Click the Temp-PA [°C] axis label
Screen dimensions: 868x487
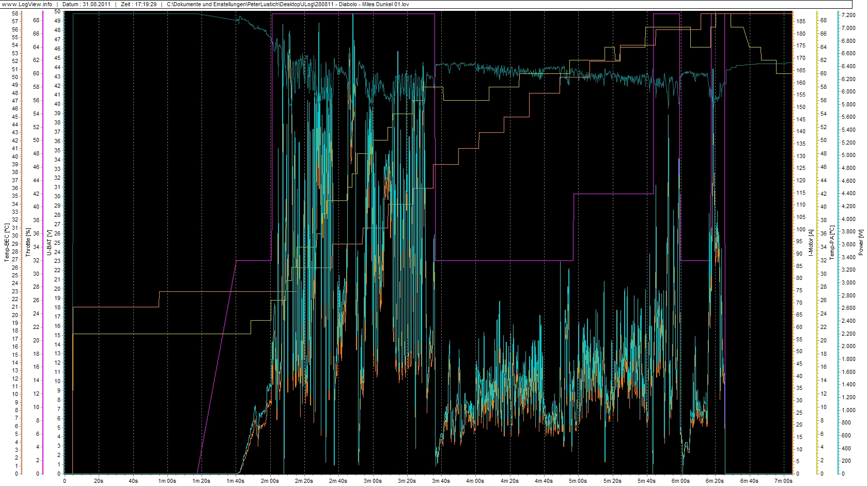pyautogui.click(x=832, y=243)
